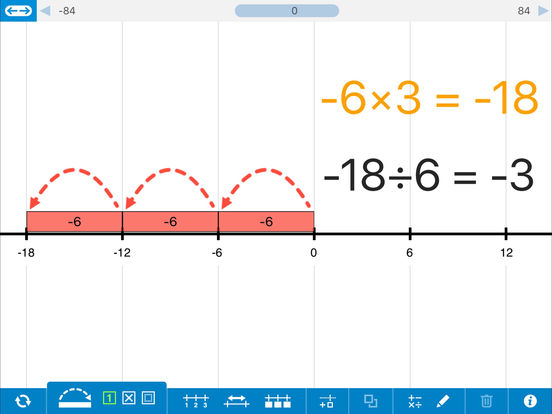Open the info button
Screen dimensions: 552x414
(530, 401)
